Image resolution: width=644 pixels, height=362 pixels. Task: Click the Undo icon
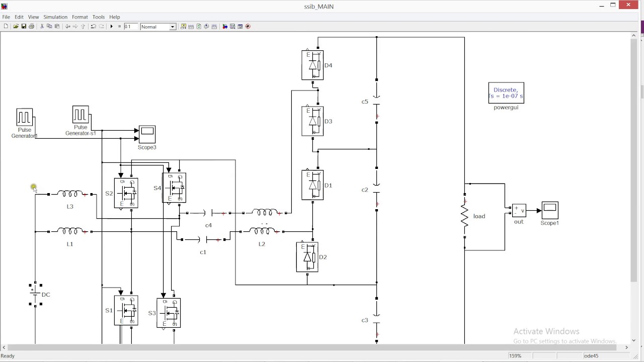94,26
